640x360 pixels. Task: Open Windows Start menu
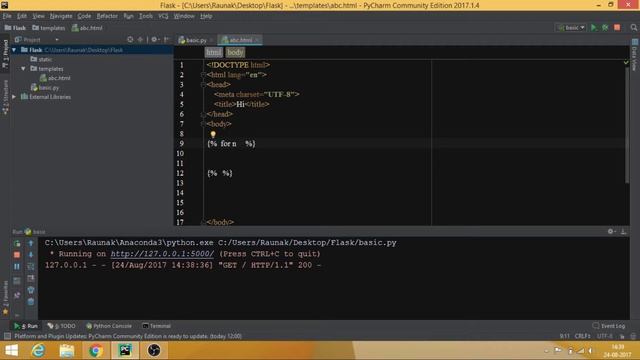pos(11,351)
